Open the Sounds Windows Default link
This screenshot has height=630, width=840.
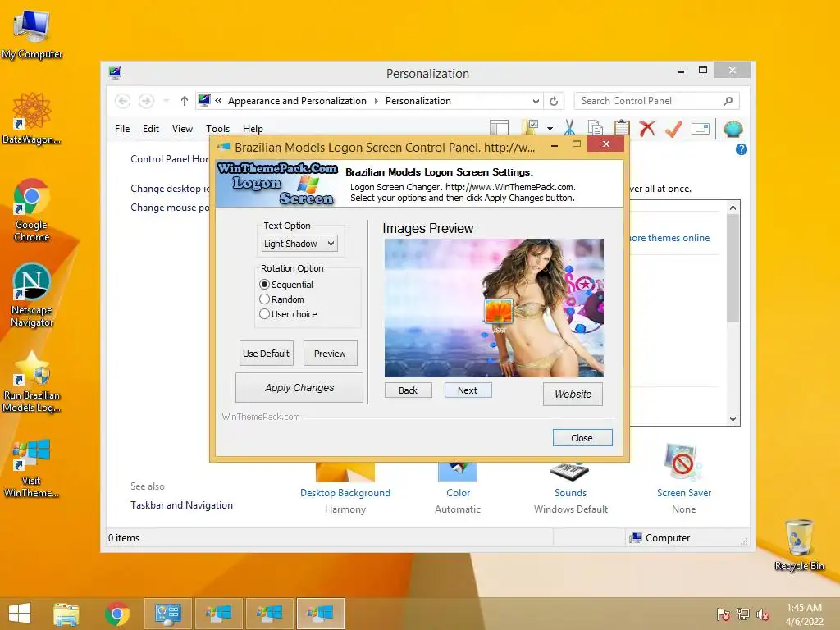tap(571, 493)
